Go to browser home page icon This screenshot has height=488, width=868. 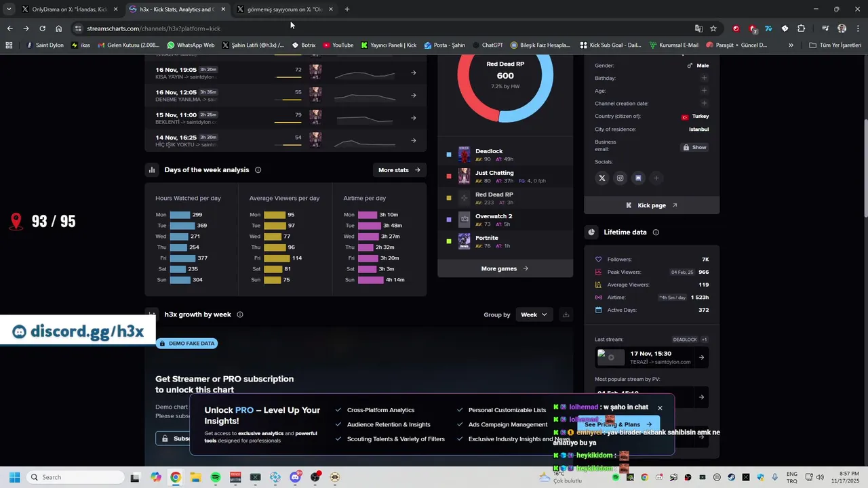click(x=58, y=28)
